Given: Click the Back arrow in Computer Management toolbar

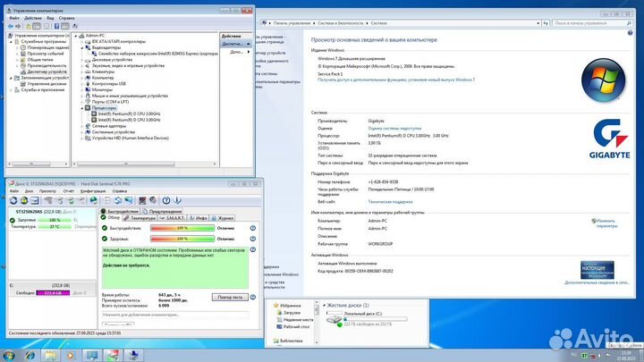Looking at the screenshot, I should coord(10,26).
